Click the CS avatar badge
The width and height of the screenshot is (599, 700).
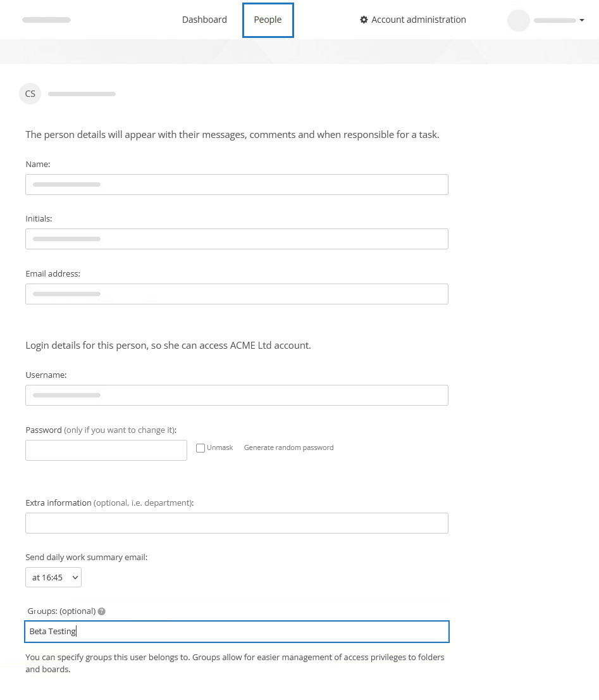[30, 93]
